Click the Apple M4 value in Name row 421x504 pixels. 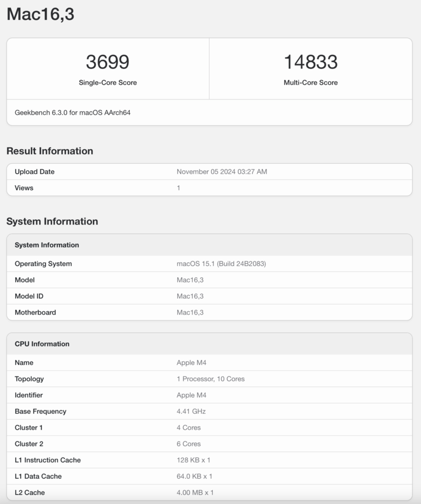(x=191, y=363)
